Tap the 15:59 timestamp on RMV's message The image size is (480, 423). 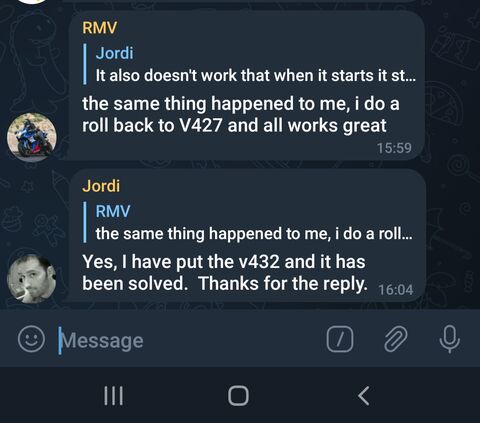click(394, 148)
